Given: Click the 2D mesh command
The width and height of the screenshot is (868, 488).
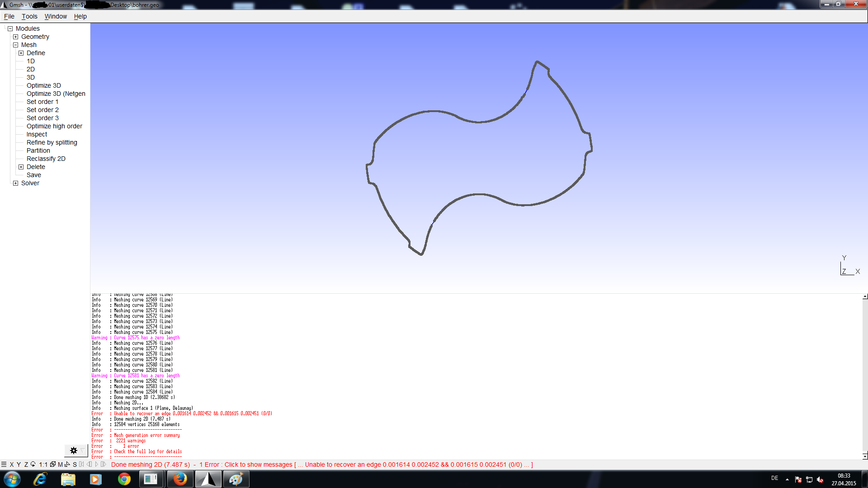Looking at the screenshot, I should coord(30,69).
